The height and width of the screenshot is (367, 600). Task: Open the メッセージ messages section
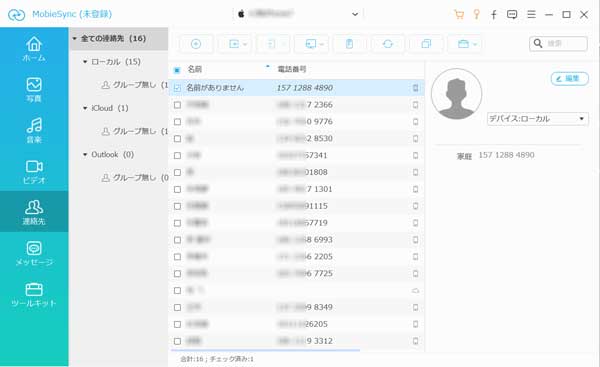34,254
